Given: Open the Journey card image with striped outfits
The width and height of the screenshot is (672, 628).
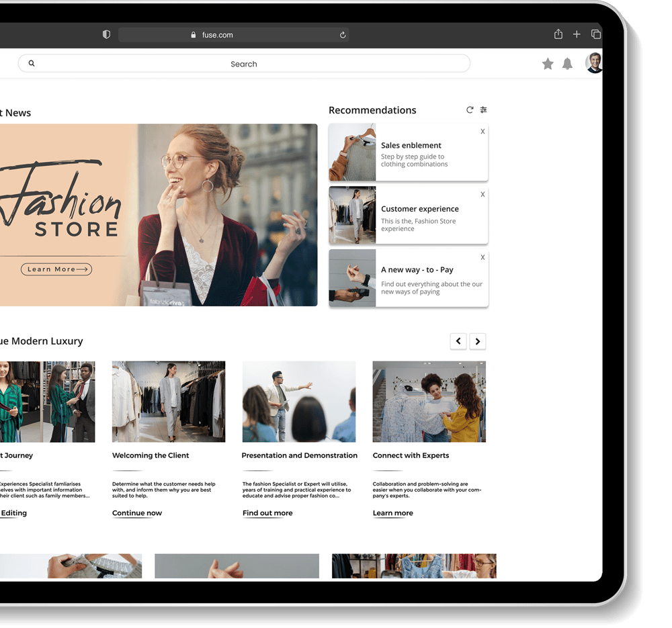Looking at the screenshot, I should [x=48, y=402].
